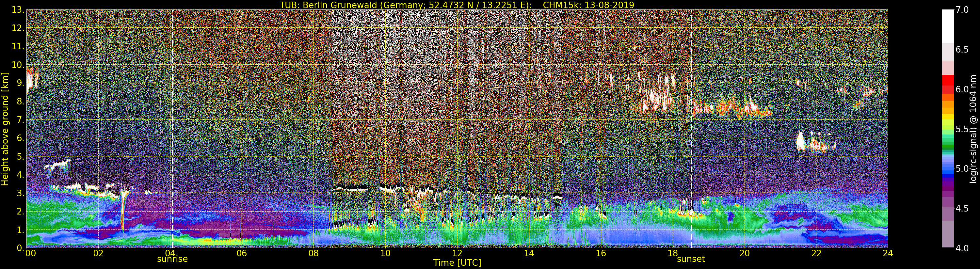Pick the white segment at the colorbar top
980x269 pixels.
tap(948, 26)
